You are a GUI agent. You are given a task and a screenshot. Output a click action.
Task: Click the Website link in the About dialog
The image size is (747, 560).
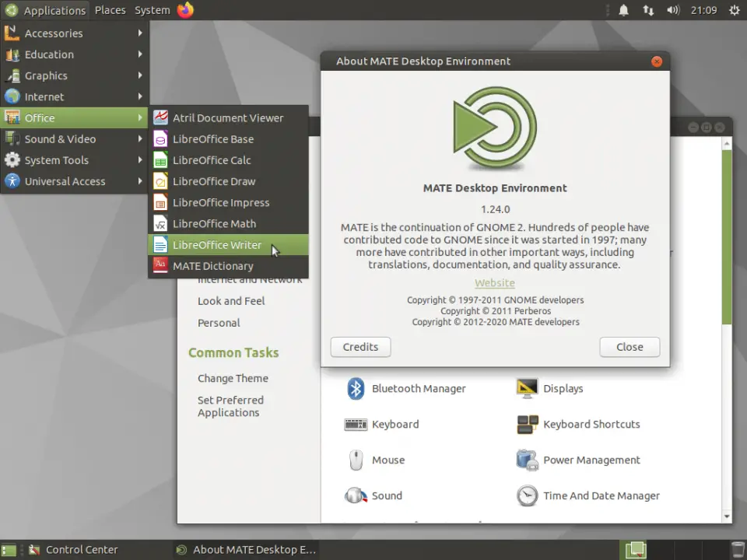click(494, 282)
